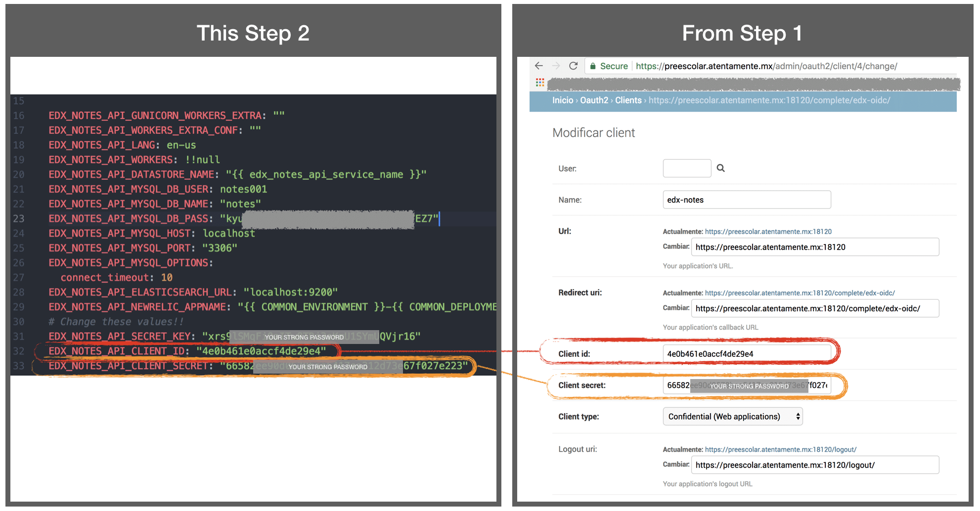Click line 20 EDX_NOTES_API_DATASTORE_NAME in editor

[x=237, y=174]
